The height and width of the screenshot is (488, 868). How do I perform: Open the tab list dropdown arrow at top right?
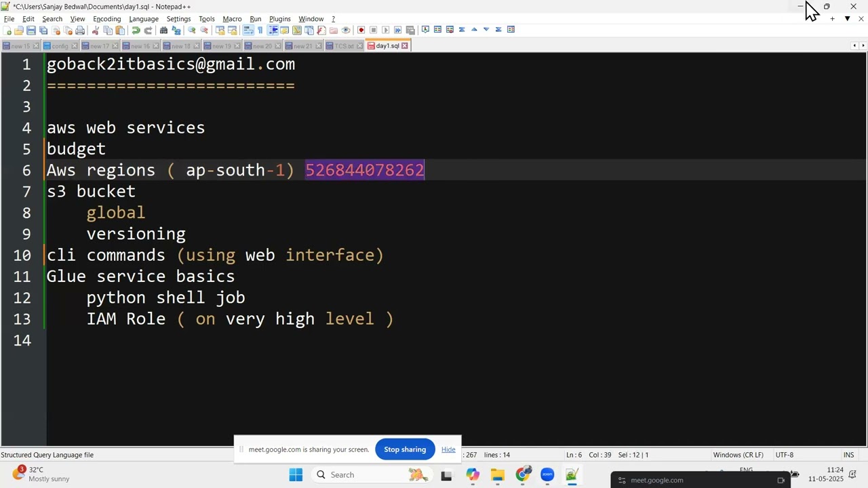[847, 19]
